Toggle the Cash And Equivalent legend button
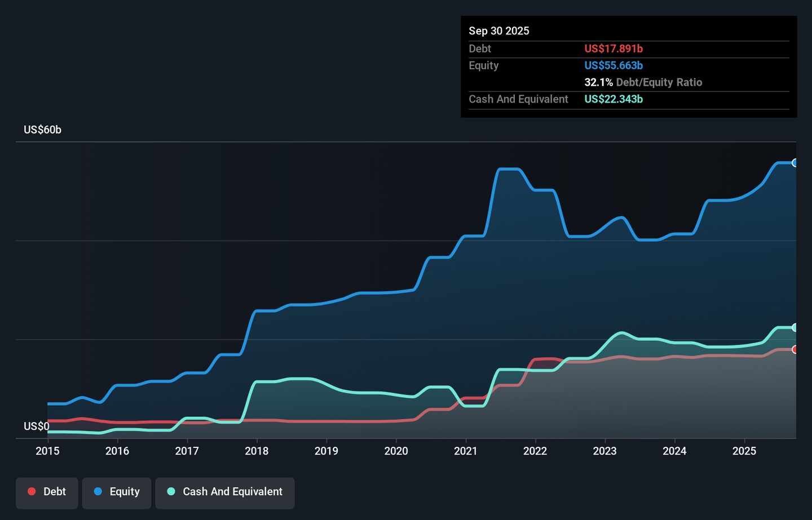The height and width of the screenshot is (520, 812). 225,492
